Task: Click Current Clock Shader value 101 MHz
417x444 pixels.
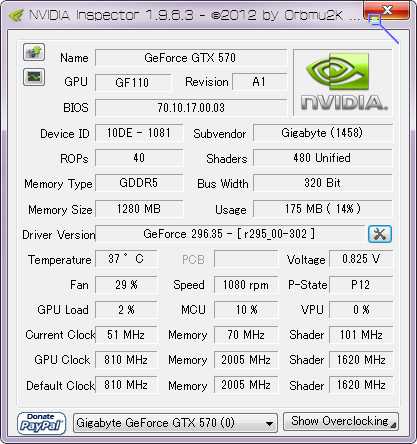Action: [x=361, y=335]
